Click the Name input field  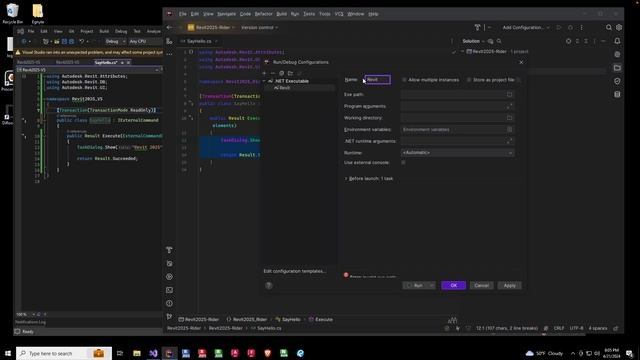(377, 80)
